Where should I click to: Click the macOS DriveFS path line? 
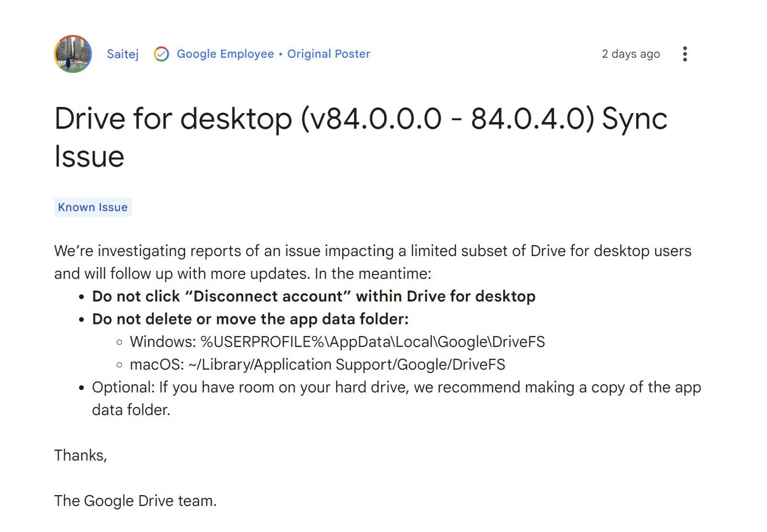[x=317, y=365]
